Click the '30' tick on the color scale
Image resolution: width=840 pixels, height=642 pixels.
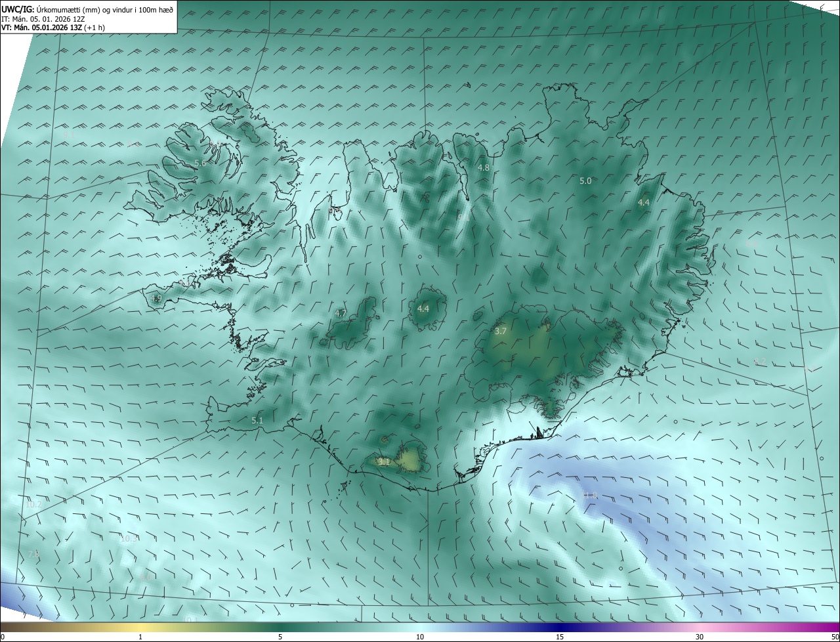coord(700,637)
